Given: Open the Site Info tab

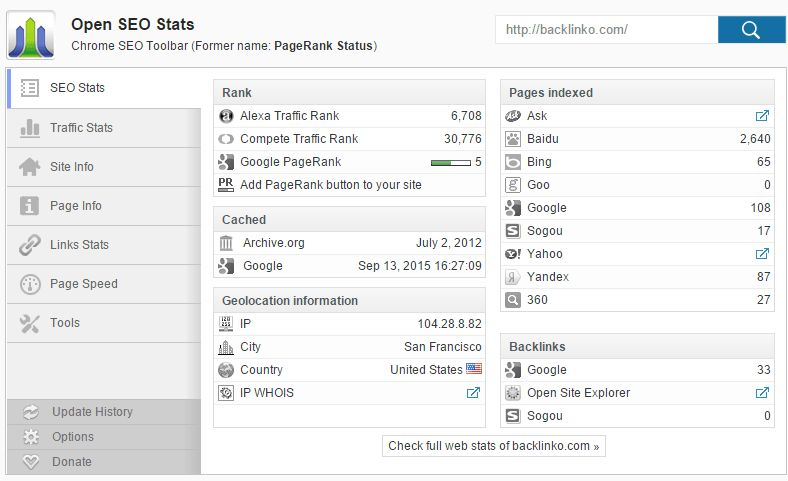Looking at the screenshot, I should click(104, 167).
